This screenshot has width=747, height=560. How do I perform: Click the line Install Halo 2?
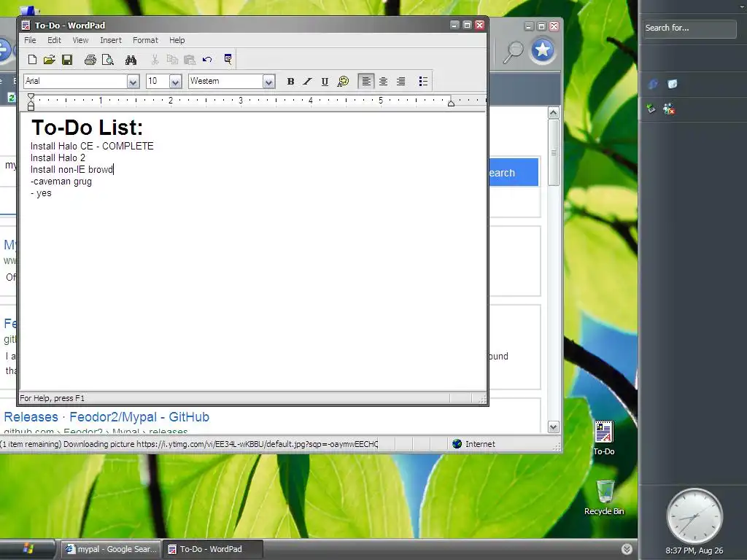tap(58, 157)
